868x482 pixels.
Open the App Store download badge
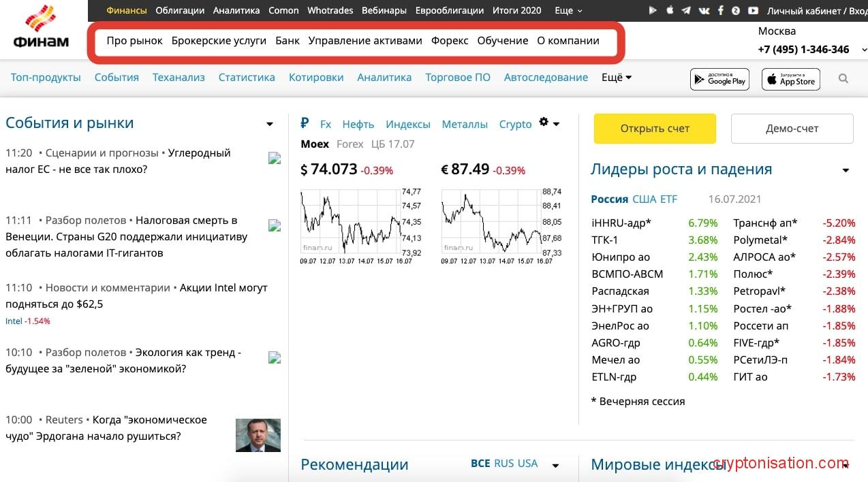point(790,78)
